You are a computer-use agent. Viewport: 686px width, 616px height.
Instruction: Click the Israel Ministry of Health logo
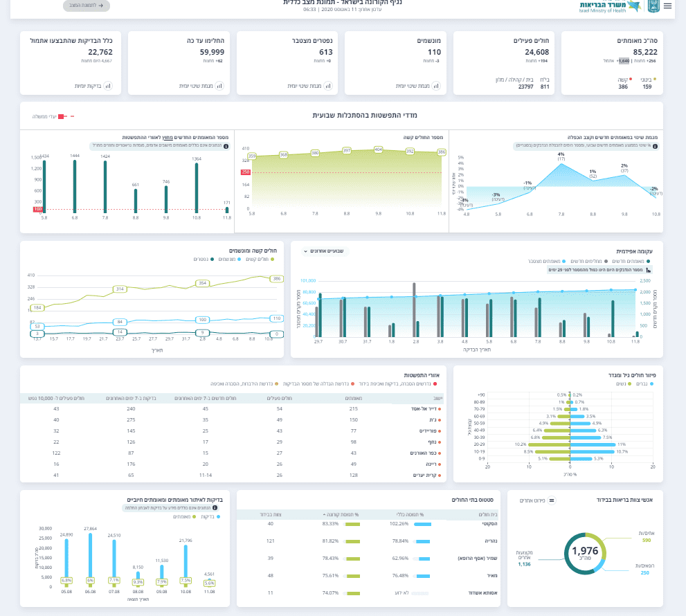coord(610,6)
